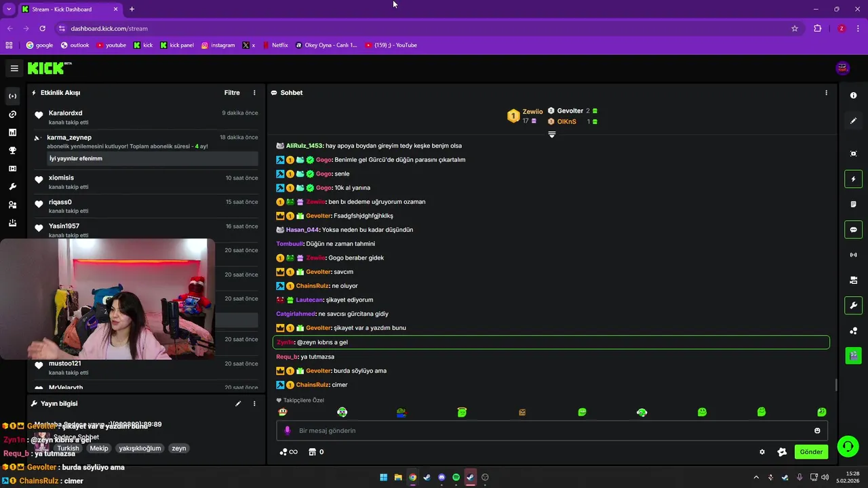The image size is (868, 488).
Task: Click the shop counter showing 0
Action: click(316, 452)
